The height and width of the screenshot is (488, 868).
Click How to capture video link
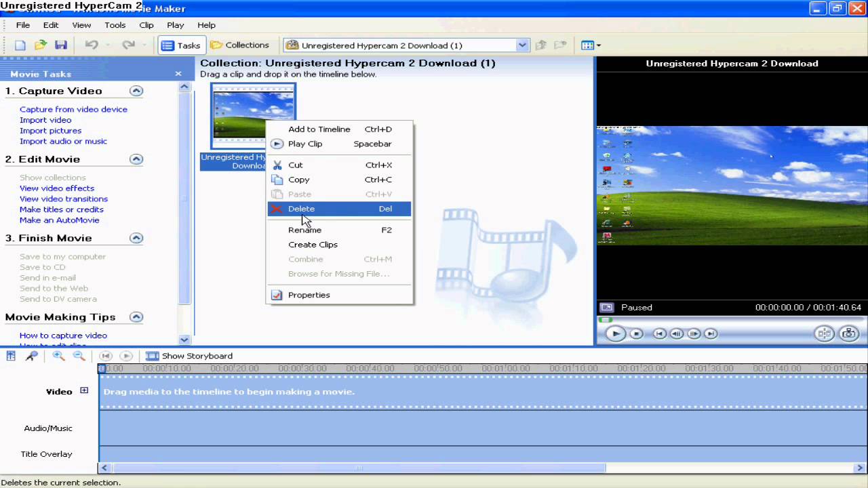63,335
